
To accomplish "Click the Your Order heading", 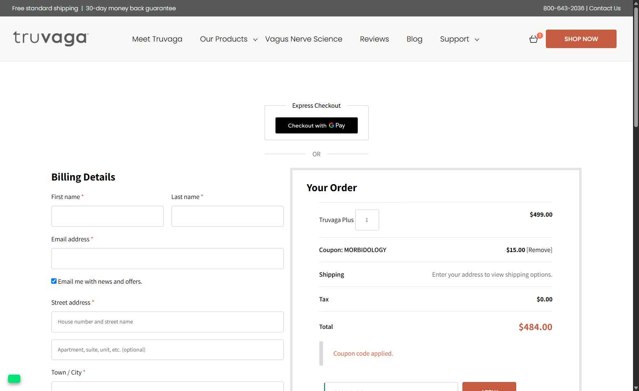I will [x=331, y=188].
